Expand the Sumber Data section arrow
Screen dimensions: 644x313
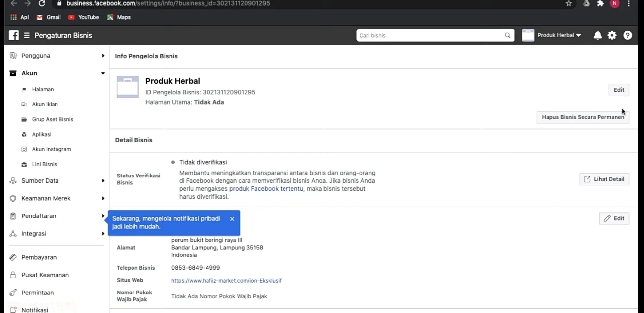(x=103, y=181)
